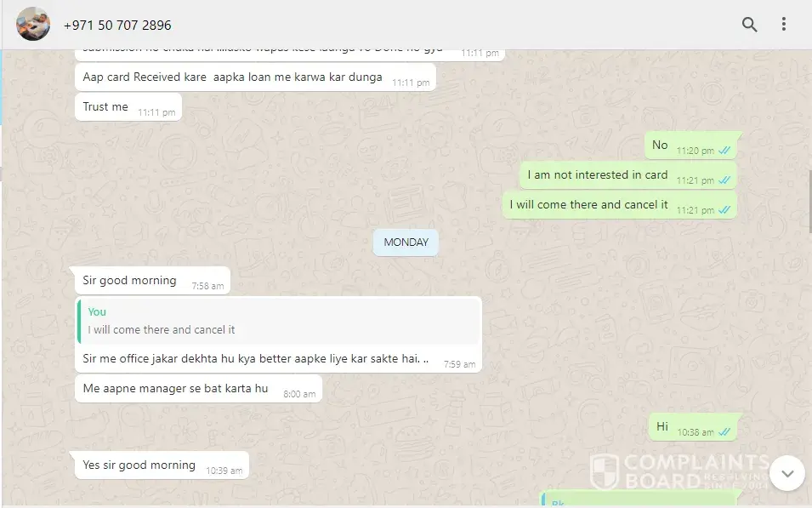
Task: Click the "Sir me office jakar dekhta hu" message text
Action: (x=255, y=358)
